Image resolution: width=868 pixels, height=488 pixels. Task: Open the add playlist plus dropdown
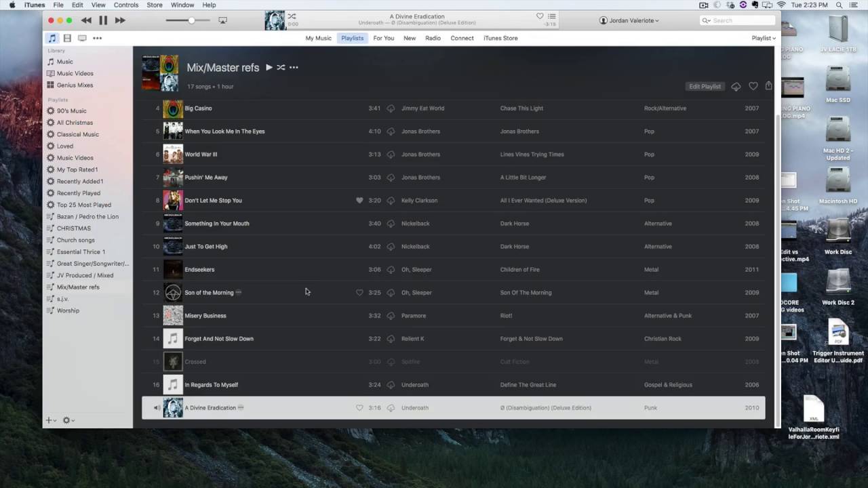click(x=51, y=420)
